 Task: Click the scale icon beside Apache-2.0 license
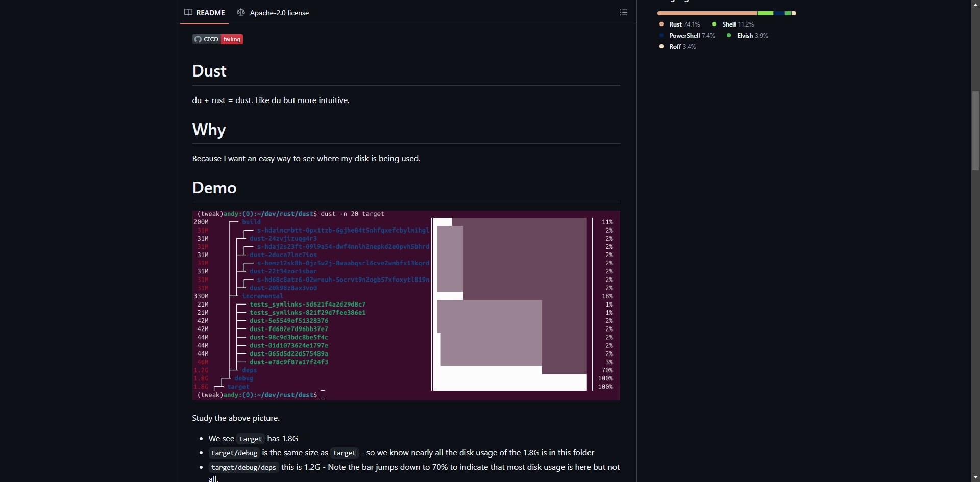pyautogui.click(x=241, y=12)
